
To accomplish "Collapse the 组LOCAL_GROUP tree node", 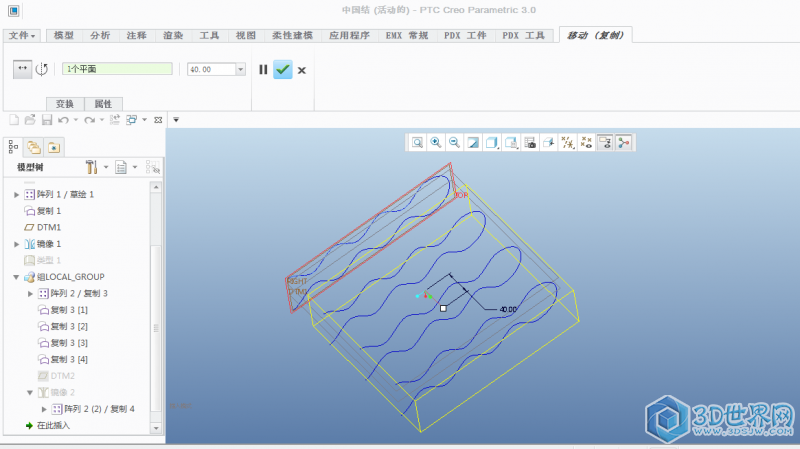I will coord(17,277).
